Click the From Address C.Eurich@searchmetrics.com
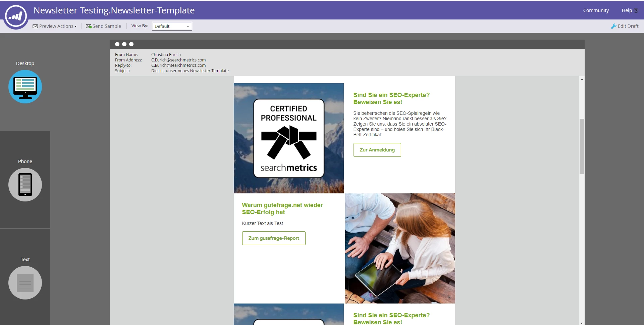The width and height of the screenshot is (644, 325). 178,60
